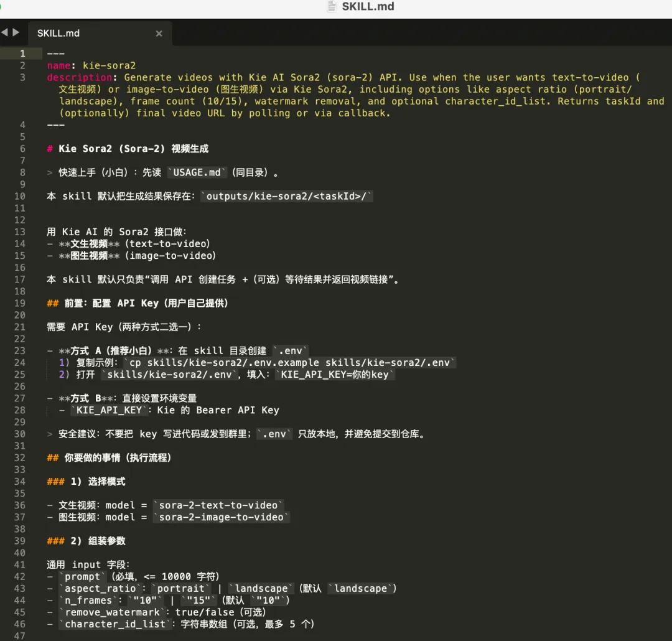
Task: Click the `USAGE.md` inline code
Action: pos(197,172)
